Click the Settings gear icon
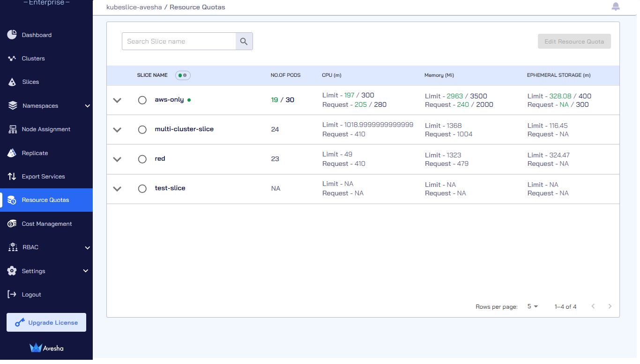Viewport: 640px width, 364px height. [12, 271]
